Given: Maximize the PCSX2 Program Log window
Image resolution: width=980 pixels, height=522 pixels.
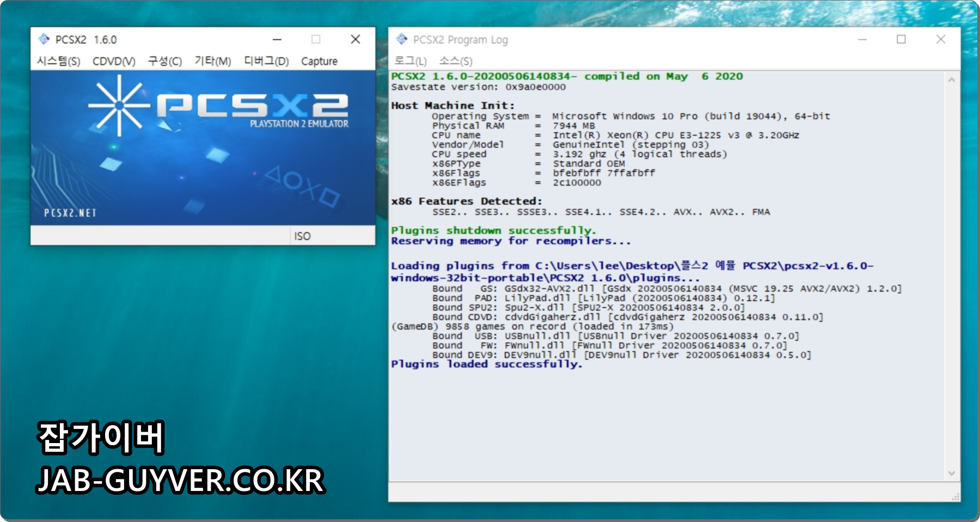Looking at the screenshot, I should click(902, 39).
